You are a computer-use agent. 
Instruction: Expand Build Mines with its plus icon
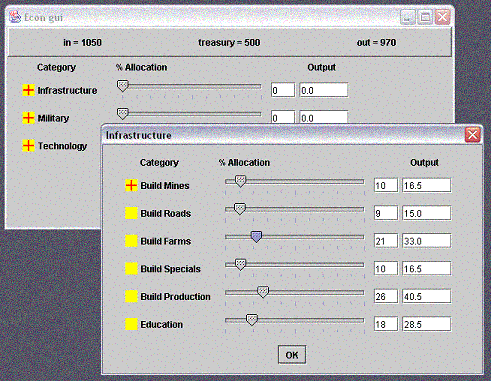131,185
